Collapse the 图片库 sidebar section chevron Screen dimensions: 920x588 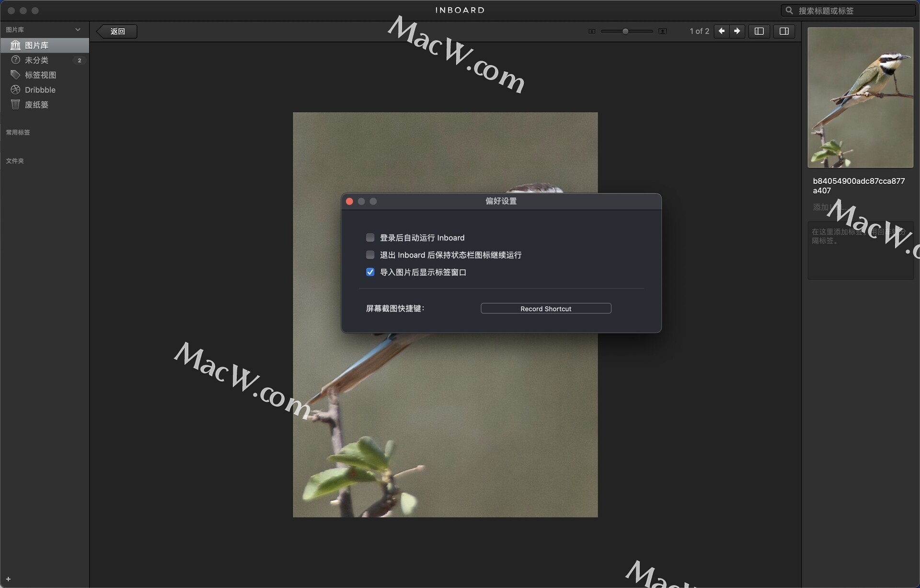[x=78, y=30]
